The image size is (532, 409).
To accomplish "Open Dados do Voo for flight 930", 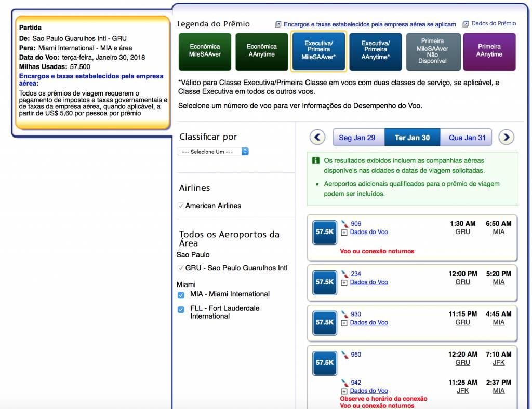I will [x=369, y=323].
